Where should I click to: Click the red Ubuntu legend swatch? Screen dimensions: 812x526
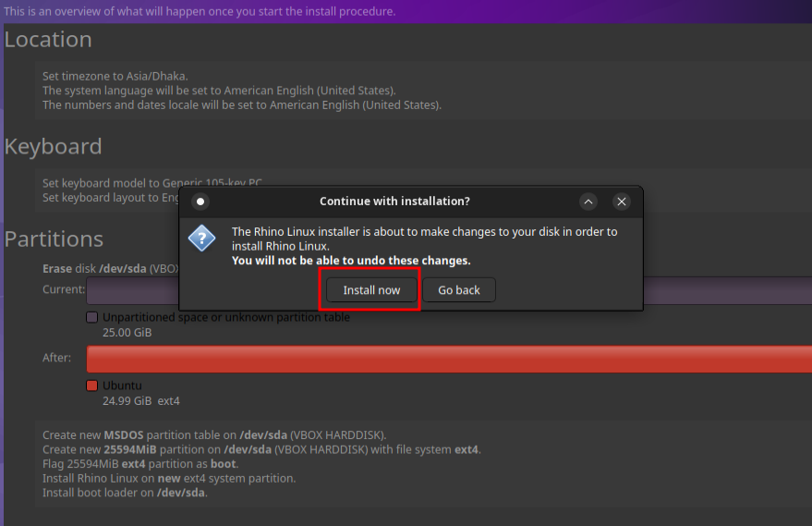pyautogui.click(x=91, y=385)
